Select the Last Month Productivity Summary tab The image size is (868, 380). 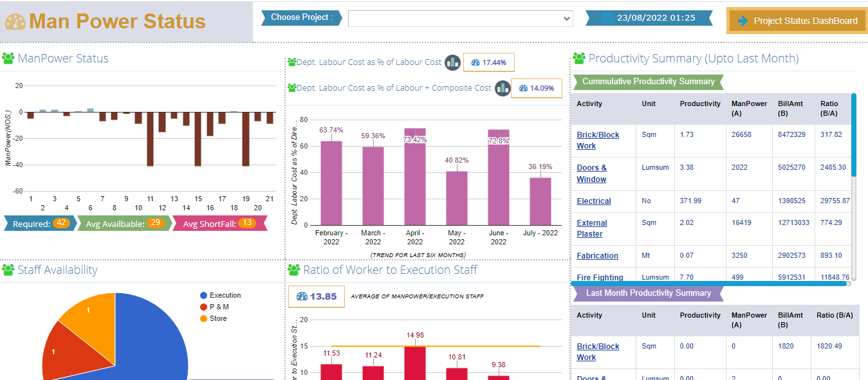(648, 293)
